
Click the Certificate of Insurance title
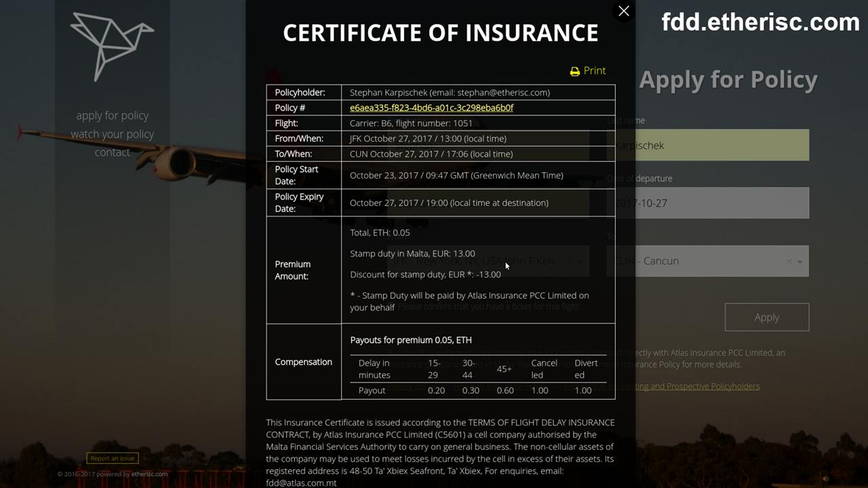[x=441, y=33]
